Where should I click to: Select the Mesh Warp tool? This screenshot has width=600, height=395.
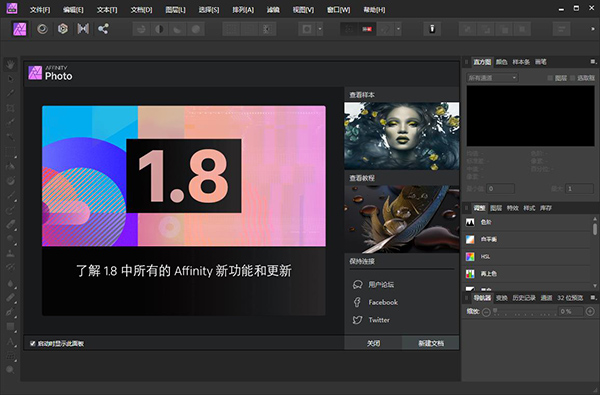click(10, 356)
